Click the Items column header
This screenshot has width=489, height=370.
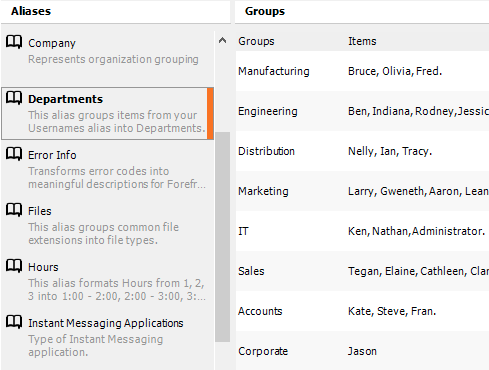(x=362, y=41)
